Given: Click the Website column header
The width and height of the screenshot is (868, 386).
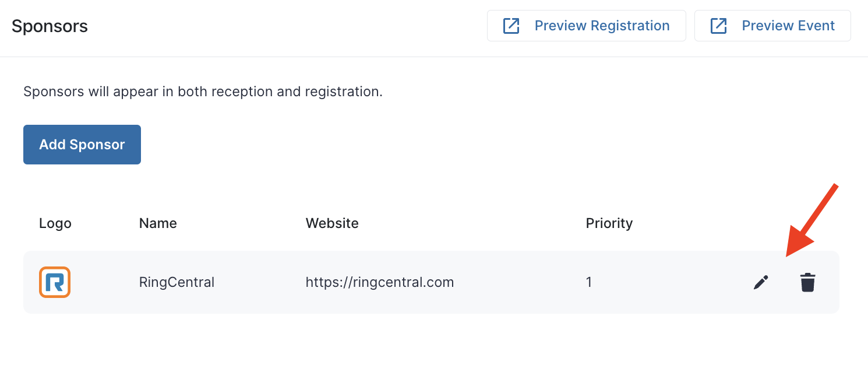Looking at the screenshot, I should tap(332, 223).
